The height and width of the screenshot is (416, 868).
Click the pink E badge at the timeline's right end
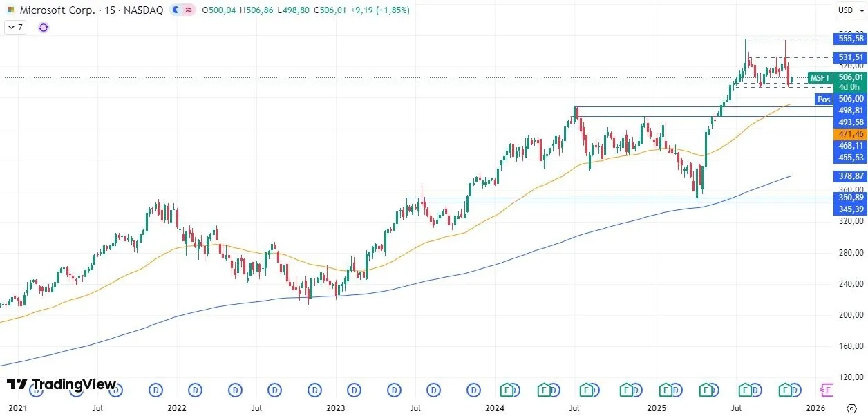825,390
